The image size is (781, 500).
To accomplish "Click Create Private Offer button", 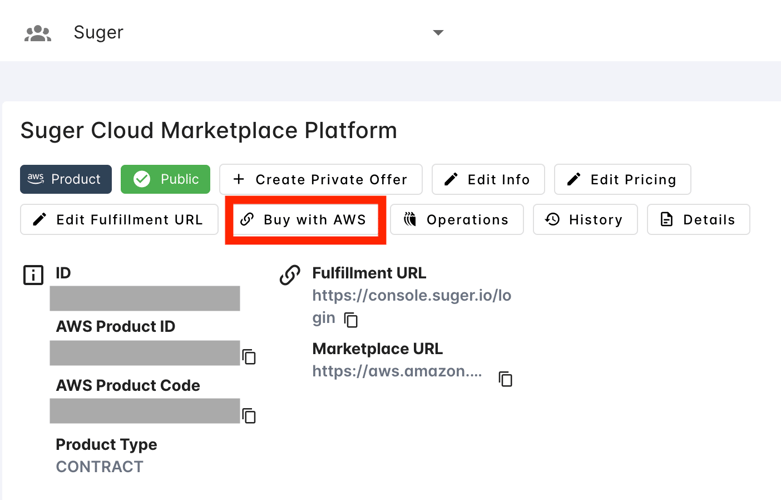I will (x=321, y=179).
